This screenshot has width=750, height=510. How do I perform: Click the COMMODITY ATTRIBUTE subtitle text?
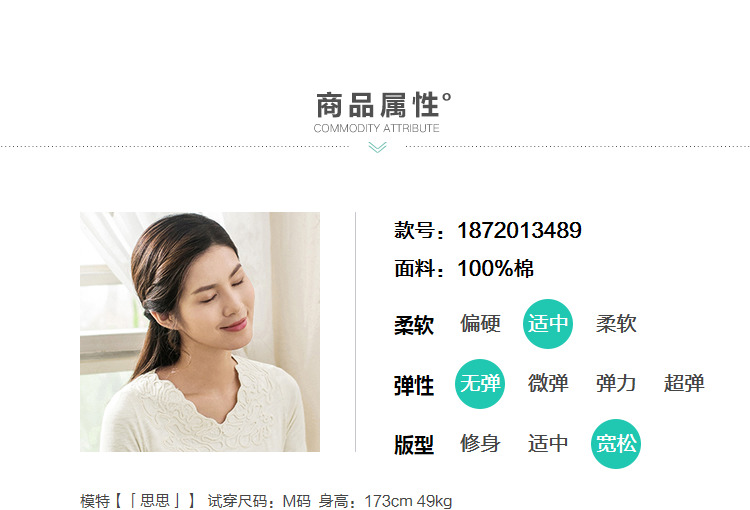[x=376, y=128]
